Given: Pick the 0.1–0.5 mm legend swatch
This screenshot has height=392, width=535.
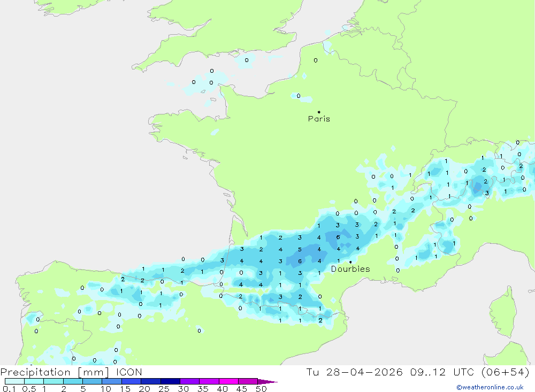Looking at the screenshot, I should coord(14,381).
